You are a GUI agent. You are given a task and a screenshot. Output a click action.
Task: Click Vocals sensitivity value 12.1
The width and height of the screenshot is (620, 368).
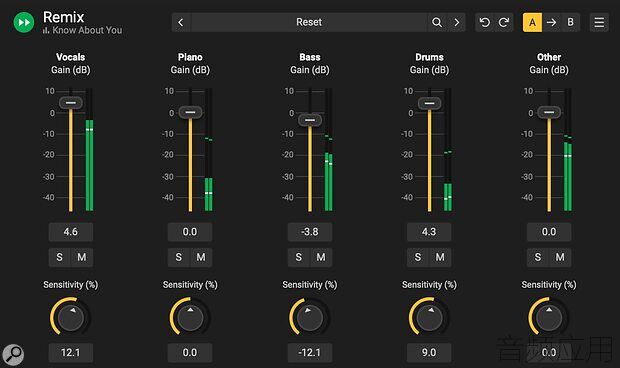(71, 353)
